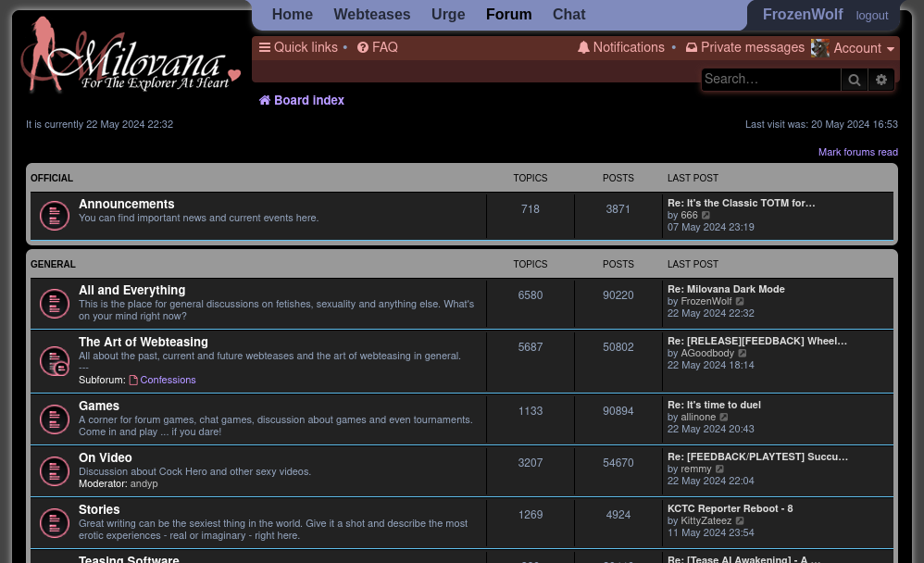Open "Re: It's time to duel" post
924x563 pixels.
[714, 405]
